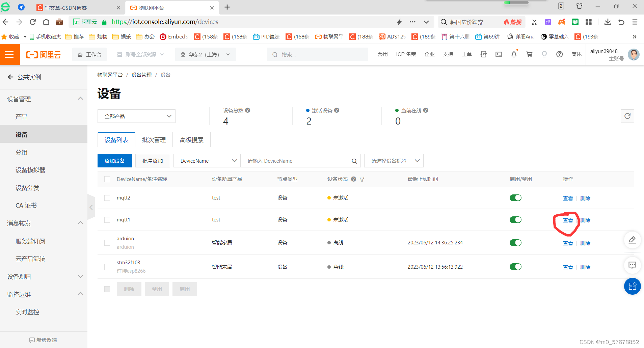Viewport: 644px width, 348px height.
Task: Reload the browser page
Action: pyautogui.click(x=33, y=22)
